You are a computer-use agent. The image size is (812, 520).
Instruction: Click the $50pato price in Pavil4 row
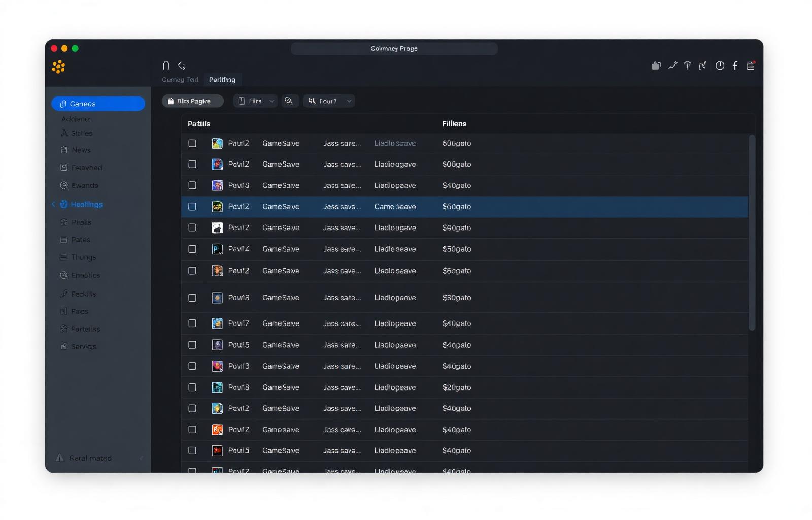(x=457, y=249)
